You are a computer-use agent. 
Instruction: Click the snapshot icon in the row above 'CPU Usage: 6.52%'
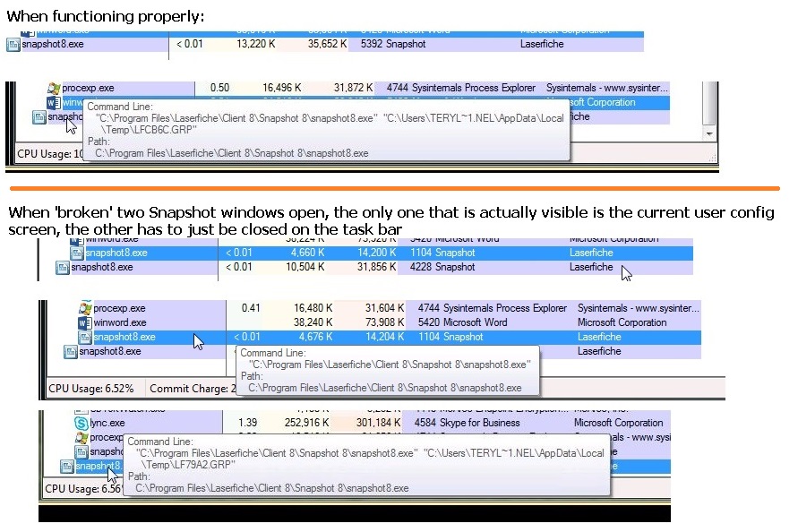click(70, 352)
